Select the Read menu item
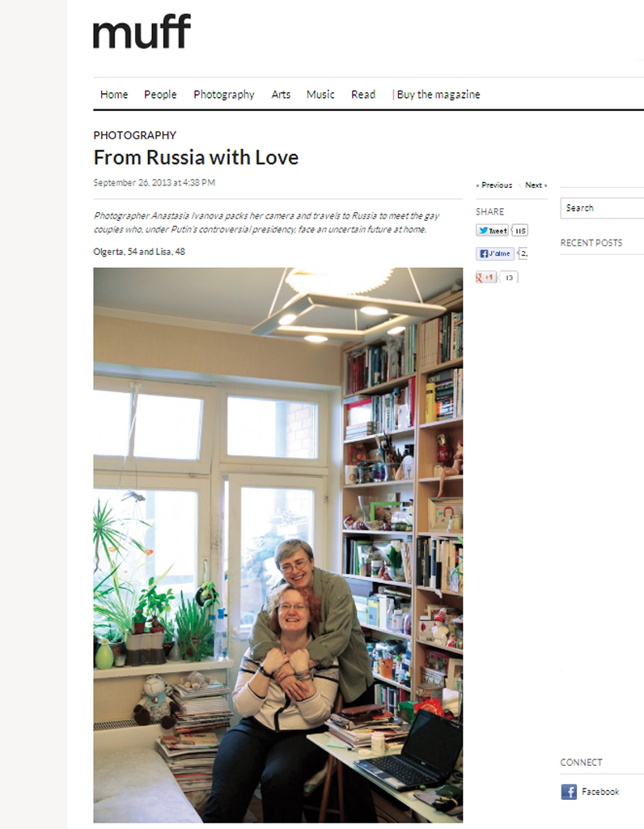 [x=363, y=95]
